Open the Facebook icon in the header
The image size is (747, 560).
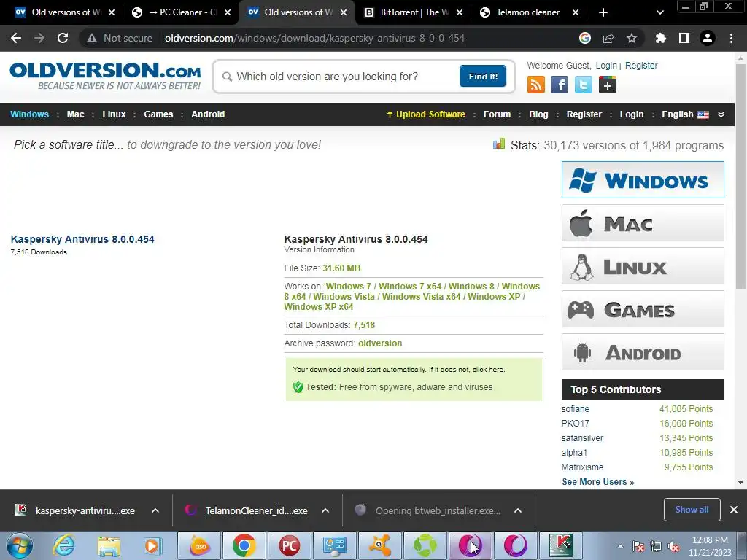(x=560, y=85)
